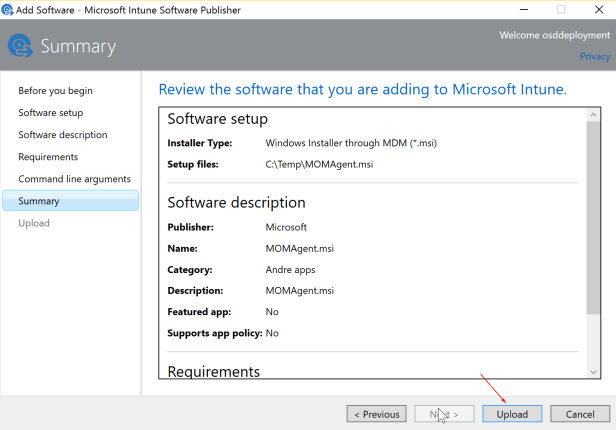
Task: Click the Software setup section heading
Action: [x=217, y=119]
